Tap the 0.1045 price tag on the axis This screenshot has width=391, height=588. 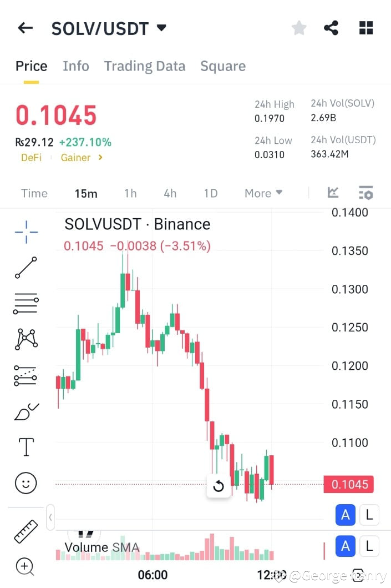pyautogui.click(x=348, y=484)
